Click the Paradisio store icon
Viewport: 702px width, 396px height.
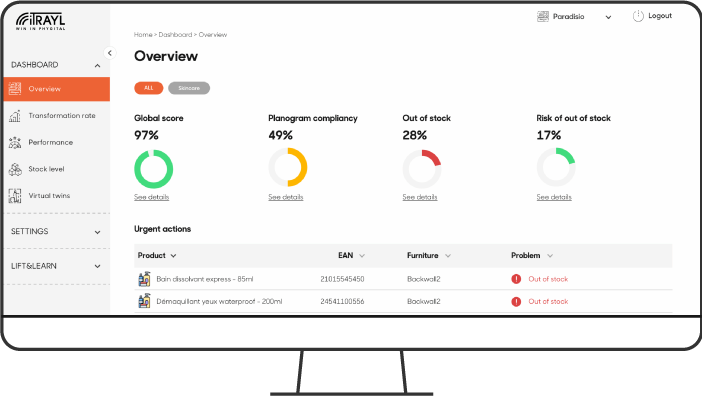coord(543,17)
